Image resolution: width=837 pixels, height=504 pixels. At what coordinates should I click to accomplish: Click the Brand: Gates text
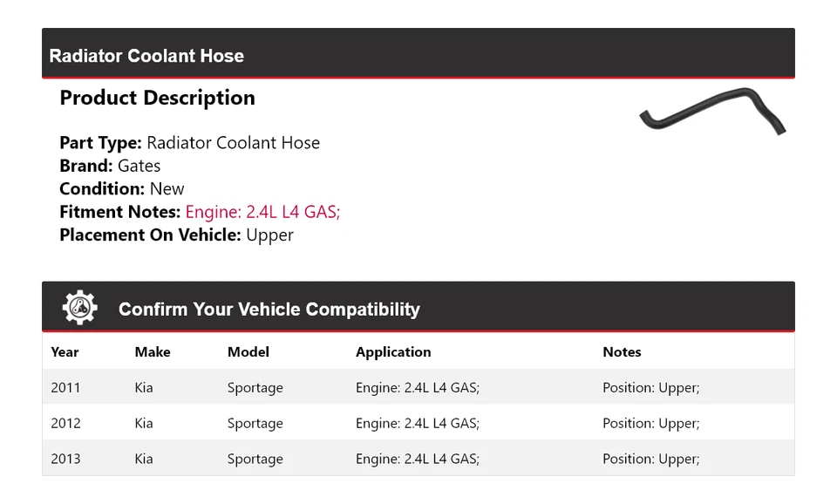click(x=110, y=166)
